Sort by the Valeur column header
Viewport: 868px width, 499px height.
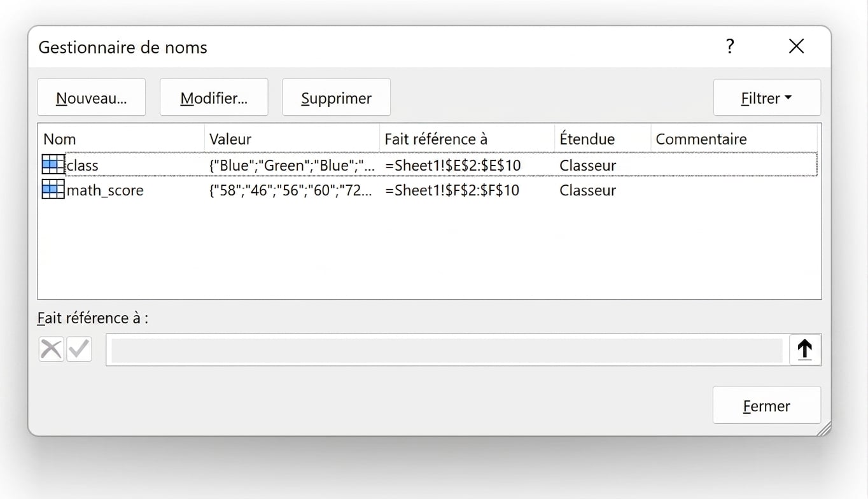(x=292, y=139)
